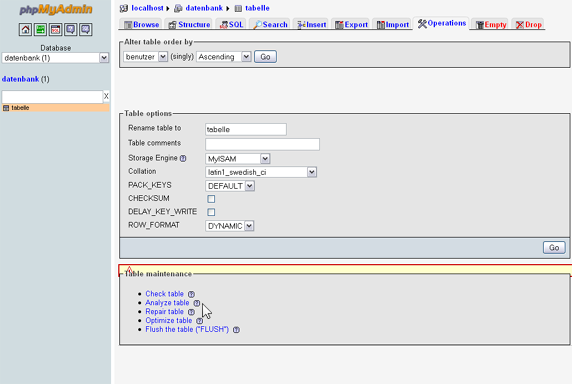Open the PACK_KEYS DEFAULT dropdown

point(230,186)
